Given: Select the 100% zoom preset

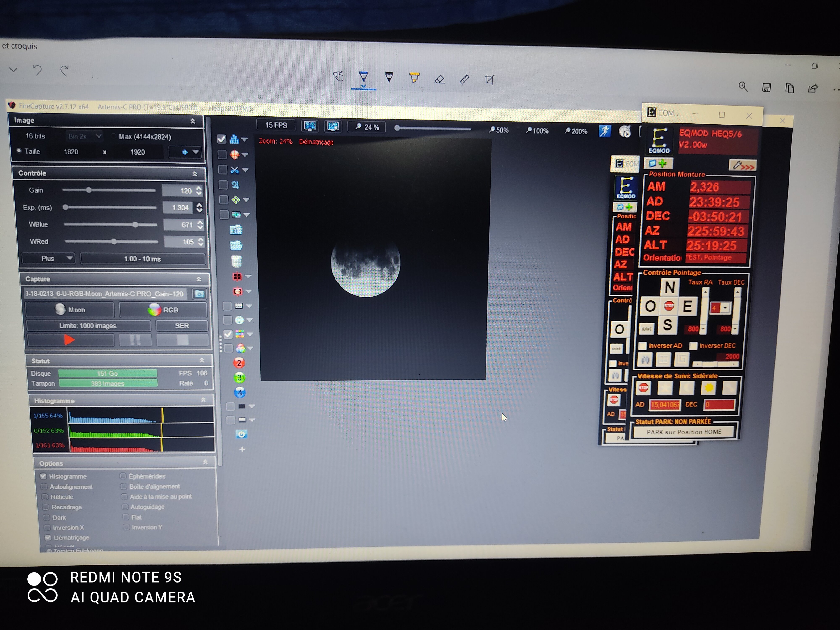Looking at the screenshot, I should pos(537,131).
